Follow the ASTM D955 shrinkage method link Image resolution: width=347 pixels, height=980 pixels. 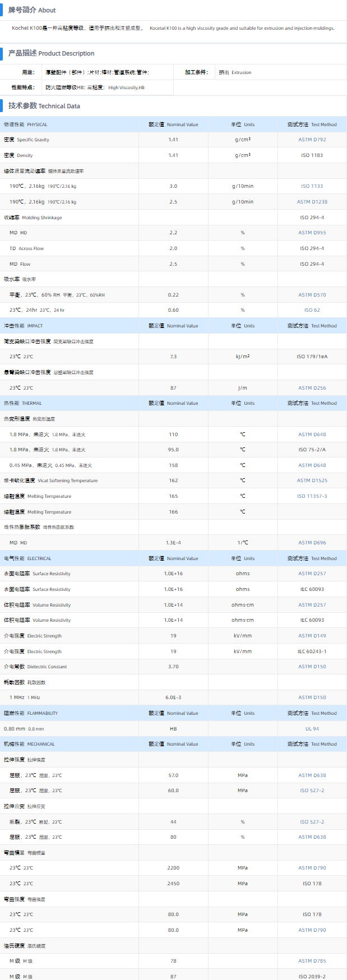pyautogui.click(x=312, y=233)
